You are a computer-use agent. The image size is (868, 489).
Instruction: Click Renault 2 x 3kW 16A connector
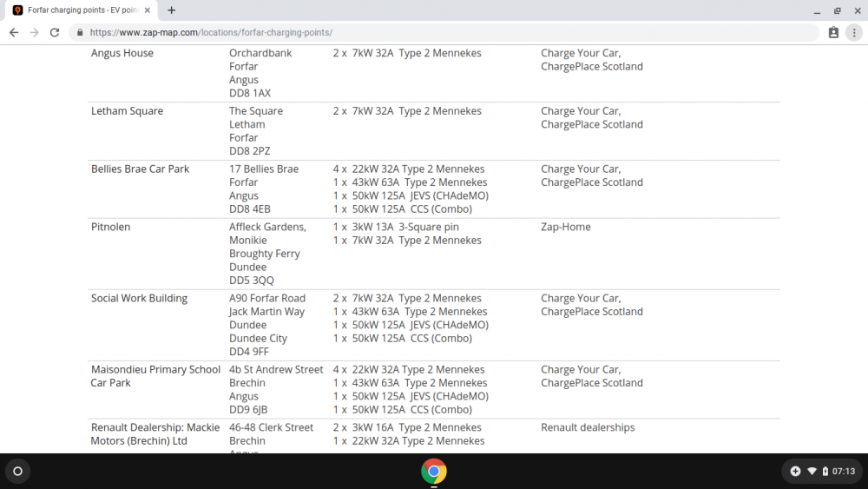(407, 427)
